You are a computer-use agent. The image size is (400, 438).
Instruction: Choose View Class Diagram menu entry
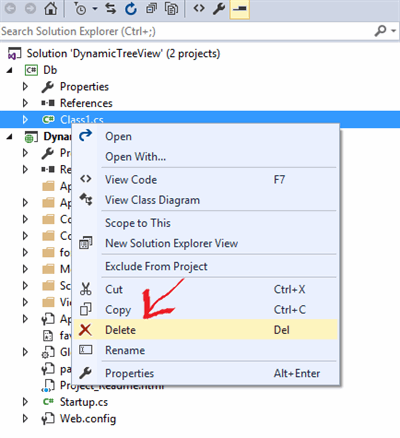pos(152,200)
